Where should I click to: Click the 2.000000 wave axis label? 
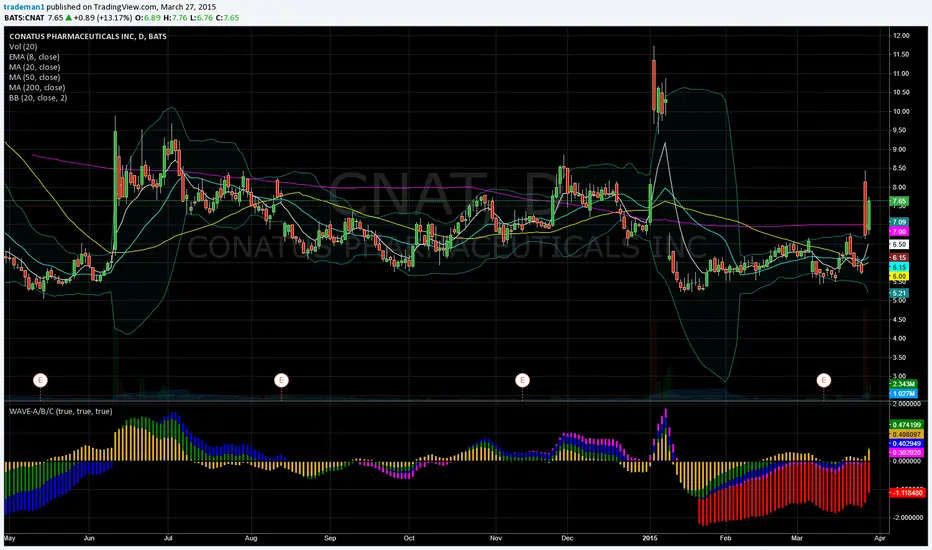pyautogui.click(x=906, y=404)
